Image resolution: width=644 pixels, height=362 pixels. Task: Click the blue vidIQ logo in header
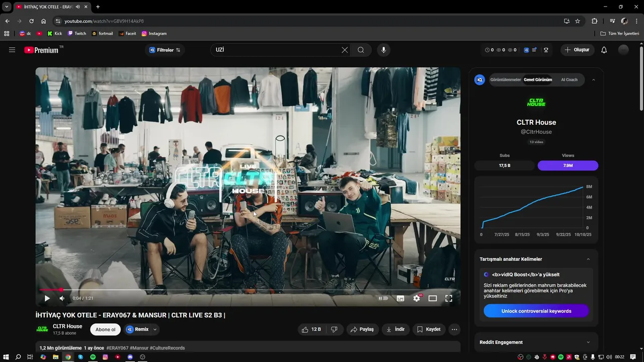(526, 50)
